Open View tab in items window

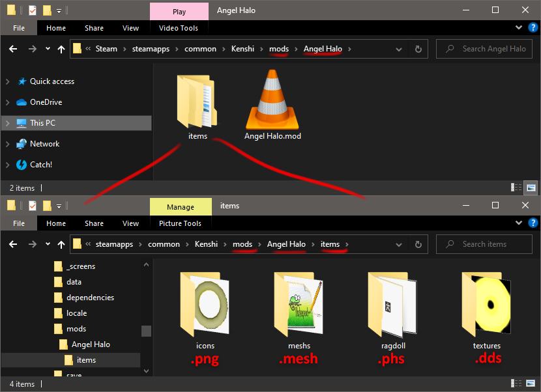click(x=130, y=223)
